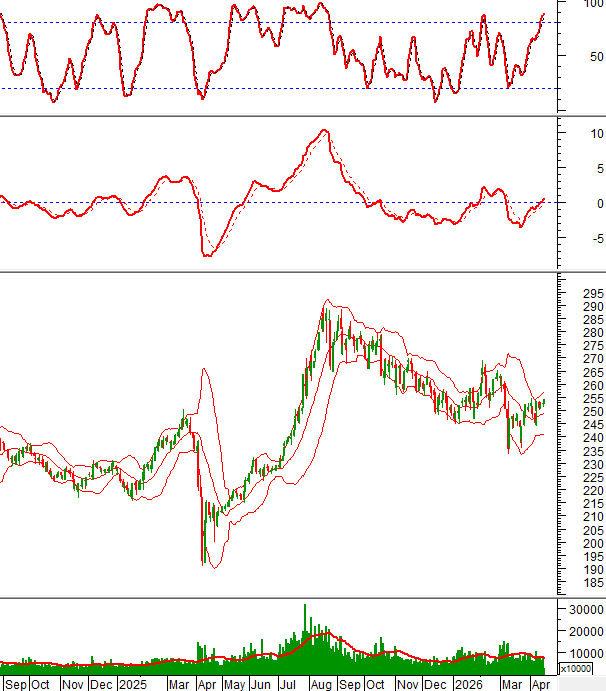Click the MACD line peak near 10
This screenshot has height=691, width=606.
click(x=323, y=131)
